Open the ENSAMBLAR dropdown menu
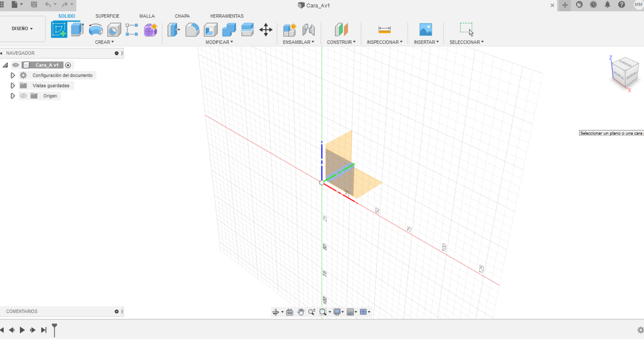The width and height of the screenshot is (644, 339). pos(298,42)
